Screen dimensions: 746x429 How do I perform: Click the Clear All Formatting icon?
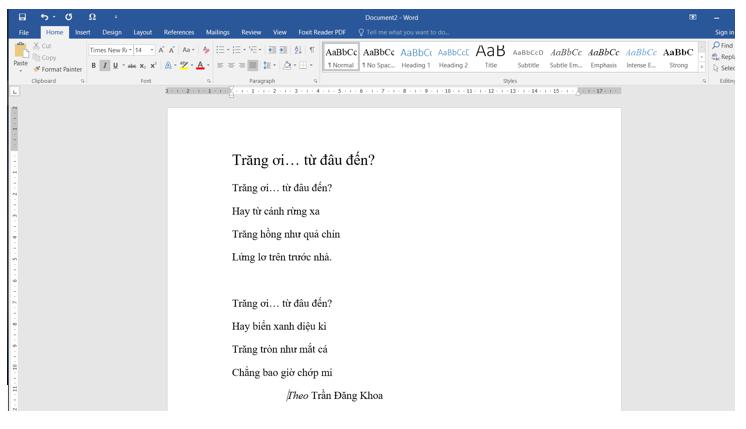(205, 50)
